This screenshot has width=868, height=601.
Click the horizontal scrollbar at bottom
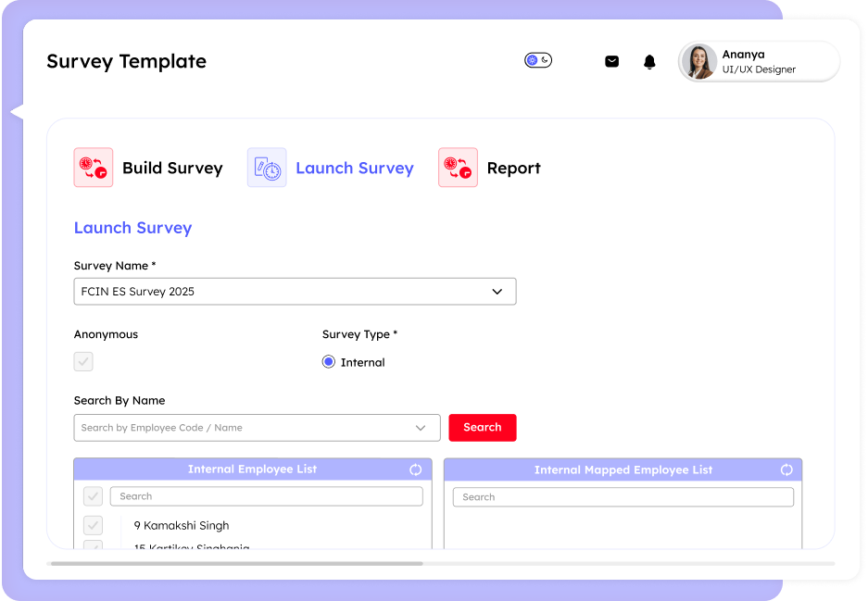click(x=236, y=563)
